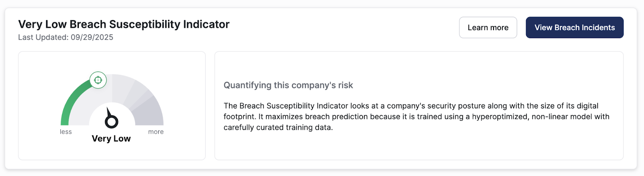Click the Very Low Breach Susceptibility Indicator title

point(124,25)
